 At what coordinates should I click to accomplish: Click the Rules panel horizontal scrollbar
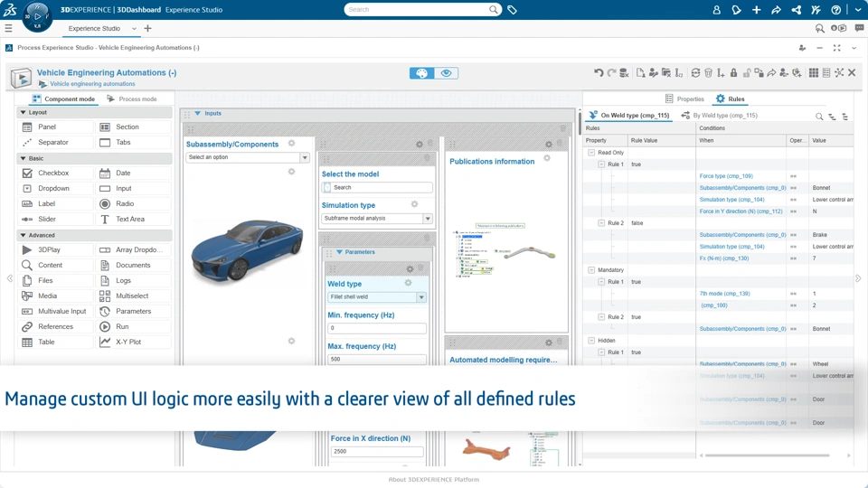767,455
